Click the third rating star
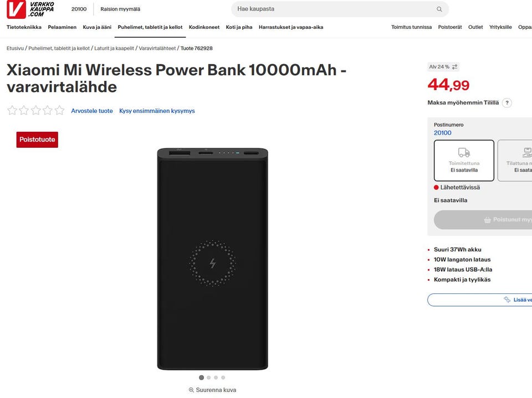 pos(36,111)
